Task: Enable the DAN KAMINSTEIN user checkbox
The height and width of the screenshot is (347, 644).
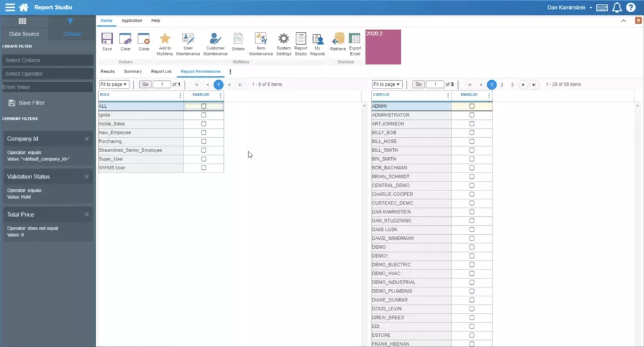Action: tap(471, 212)
